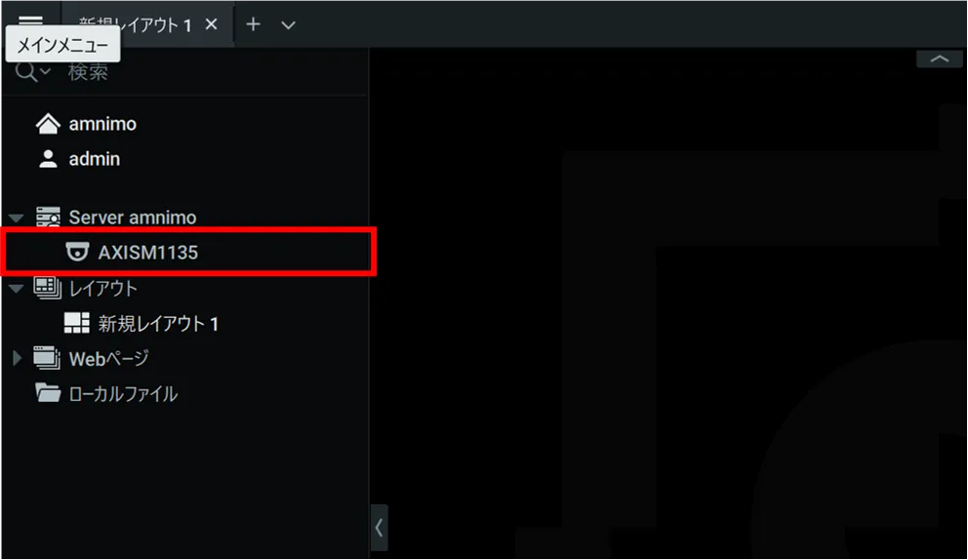This screenshot has width=968, height=560.
Task: Click the amnimo home icon
Action: coord(48,124)
